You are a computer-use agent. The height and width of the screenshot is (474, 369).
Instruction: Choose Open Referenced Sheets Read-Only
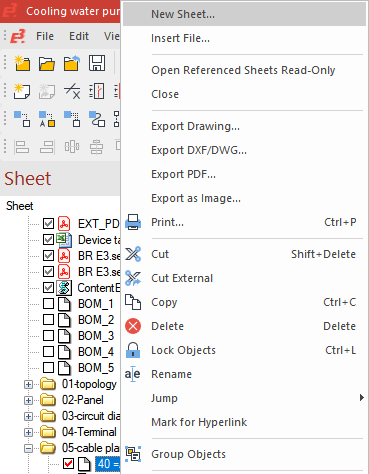pos(244,70)
